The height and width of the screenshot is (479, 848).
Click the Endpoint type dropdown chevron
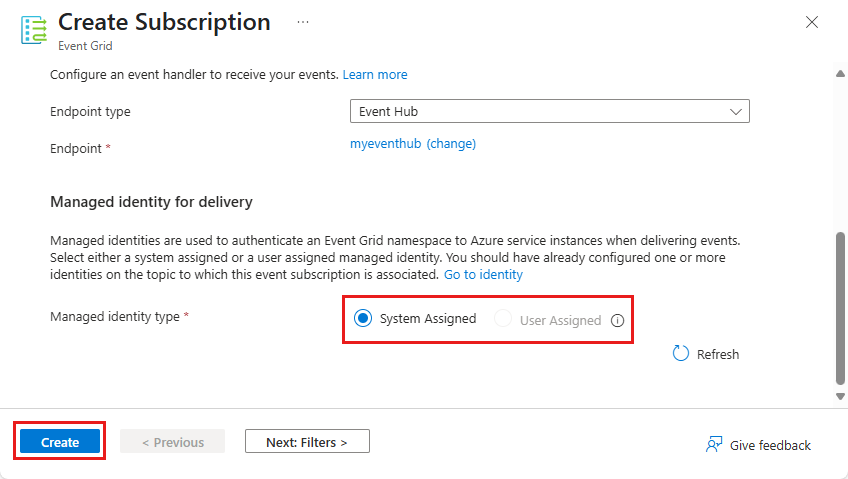point(736,112)
